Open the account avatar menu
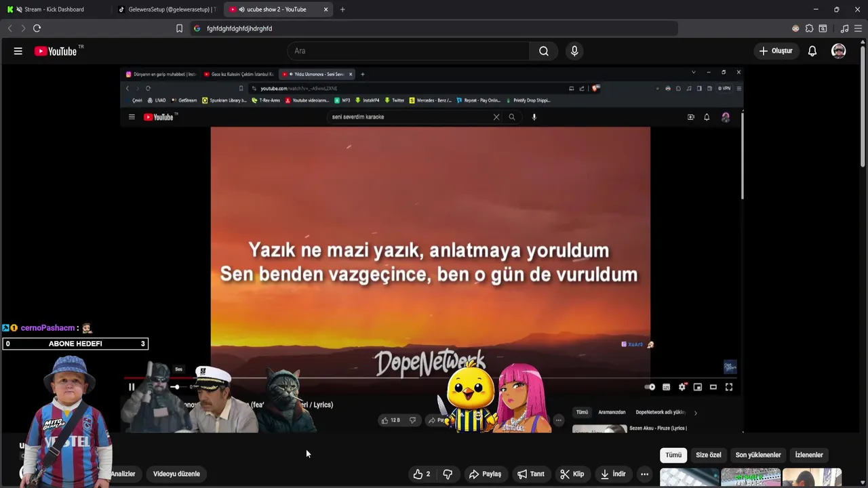868x488 pixels. 839,51
